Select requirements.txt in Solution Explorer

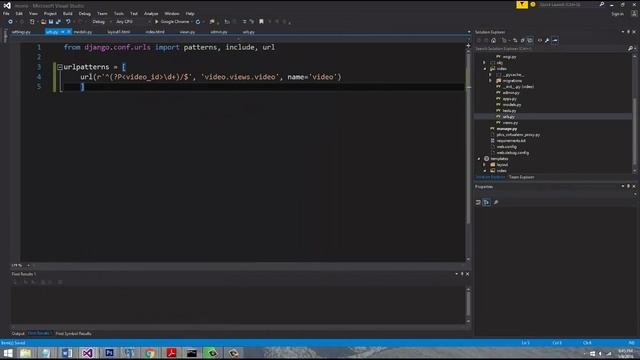pyautogui.click(x=511, y=141)
